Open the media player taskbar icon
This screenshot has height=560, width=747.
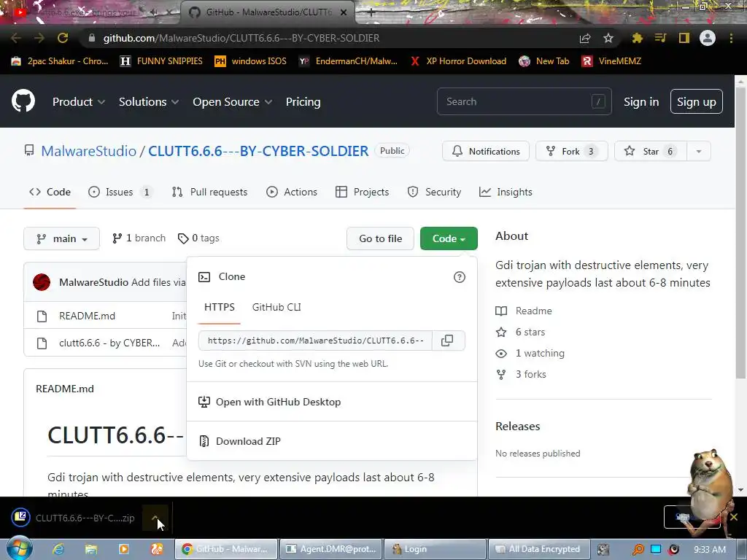click(124, 549)
